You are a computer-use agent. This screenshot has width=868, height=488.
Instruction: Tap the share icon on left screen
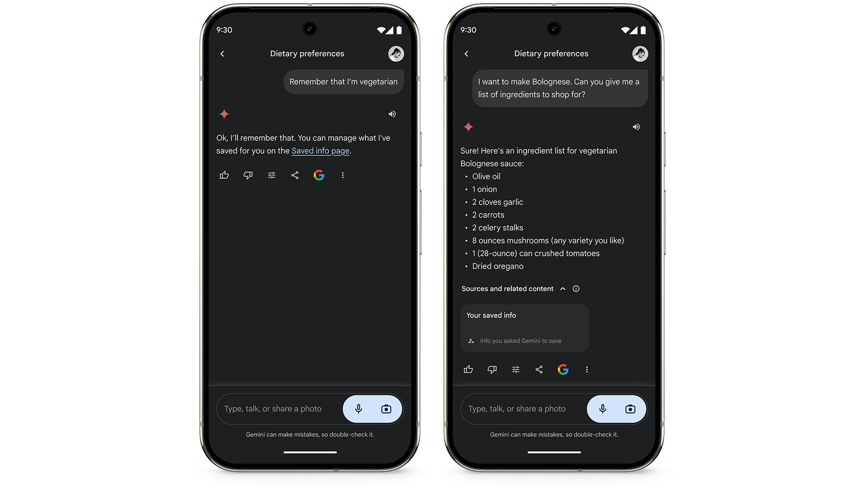[295, 174]
